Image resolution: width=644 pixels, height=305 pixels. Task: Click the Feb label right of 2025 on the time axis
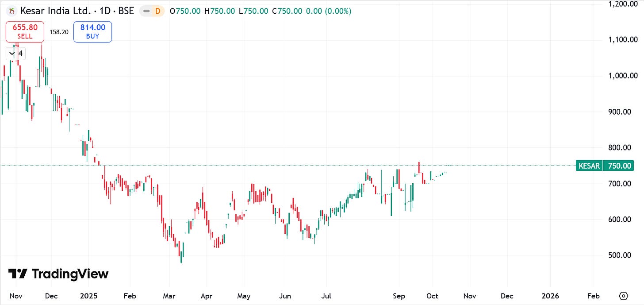pyautogui.click(x=130, y=296)
